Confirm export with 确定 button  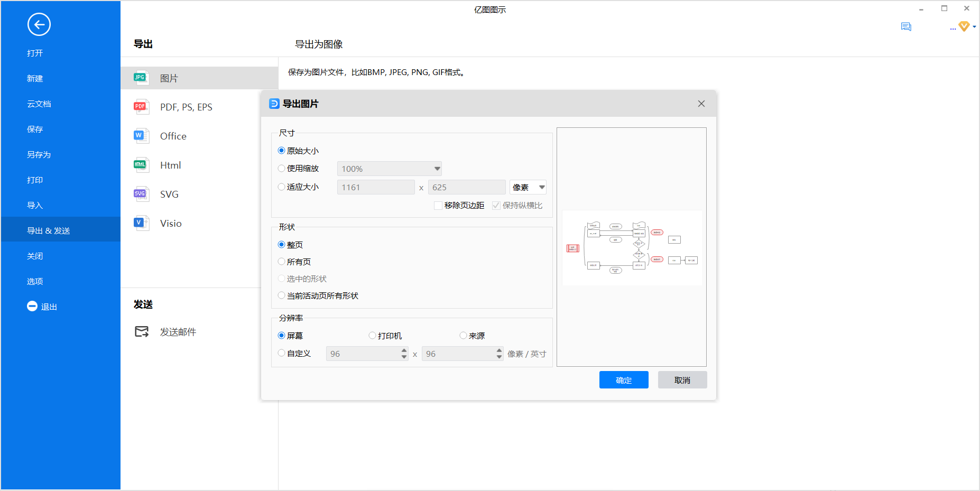[x=624, y=380]
